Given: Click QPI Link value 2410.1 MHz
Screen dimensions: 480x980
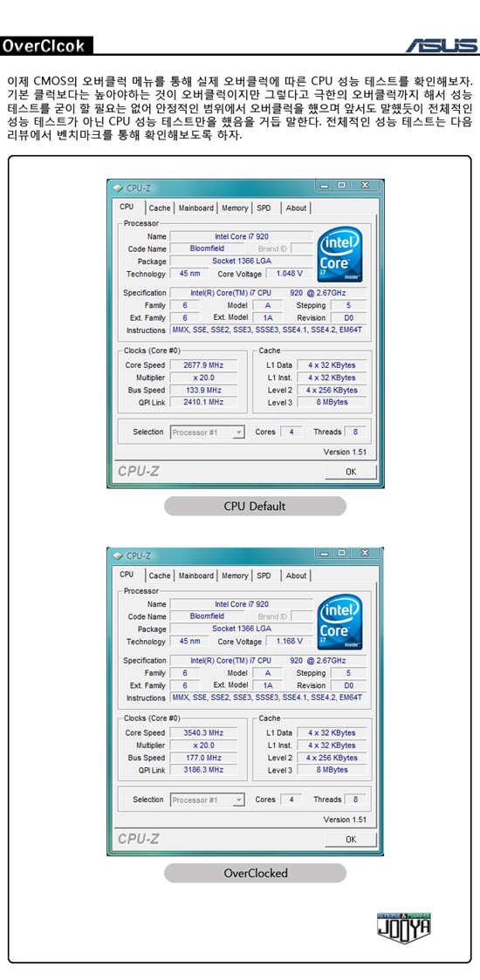Looking at the screenshot, I should [x=203, y=403].
